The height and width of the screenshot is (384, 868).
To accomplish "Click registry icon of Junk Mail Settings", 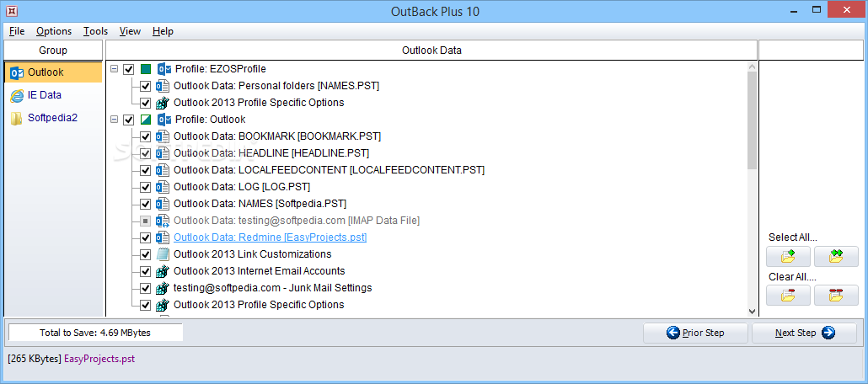I will [162, 288].
